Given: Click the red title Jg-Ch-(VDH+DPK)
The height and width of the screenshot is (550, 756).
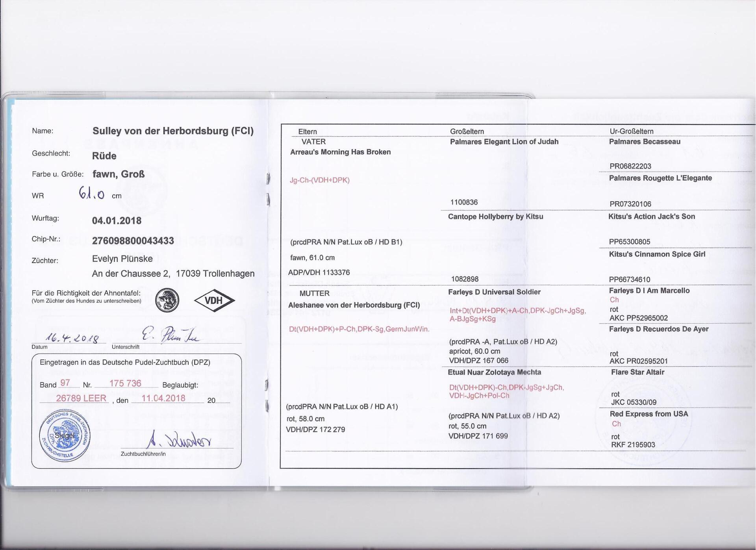Looking at the screenshot, I should pyautogui.click(x=320, y=180).
